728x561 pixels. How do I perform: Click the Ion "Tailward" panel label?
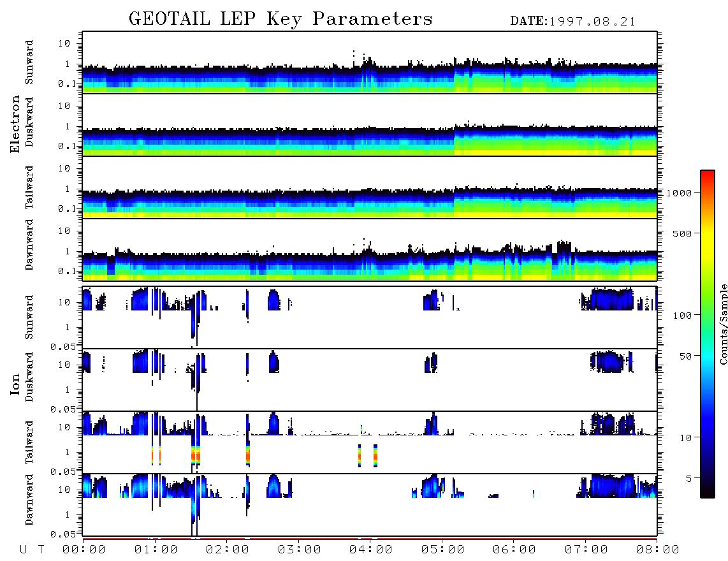coord(29,442)
